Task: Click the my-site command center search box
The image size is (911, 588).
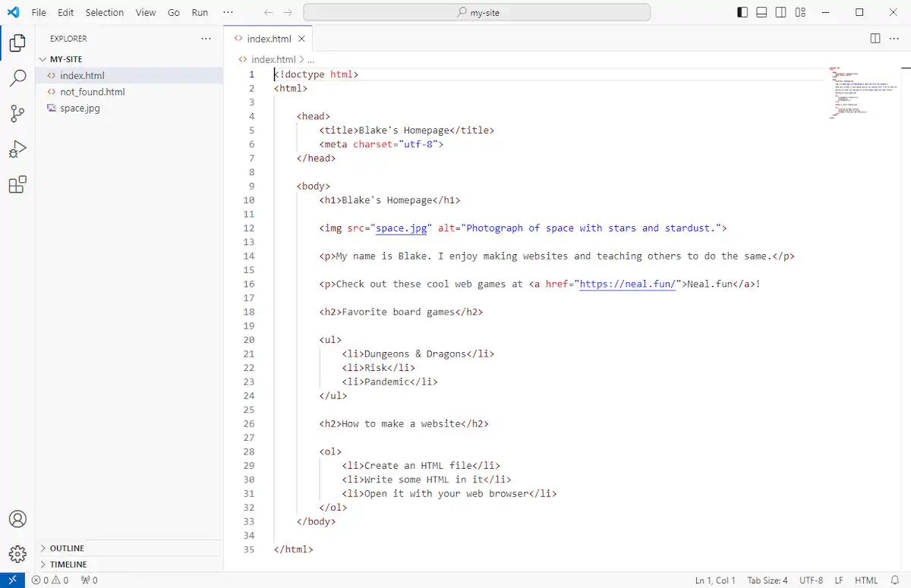Action: 477,11
